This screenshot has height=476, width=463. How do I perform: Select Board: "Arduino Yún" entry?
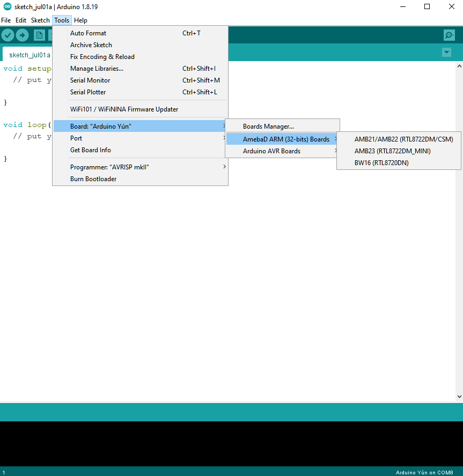pyautogui.click(x=140, y=126)
